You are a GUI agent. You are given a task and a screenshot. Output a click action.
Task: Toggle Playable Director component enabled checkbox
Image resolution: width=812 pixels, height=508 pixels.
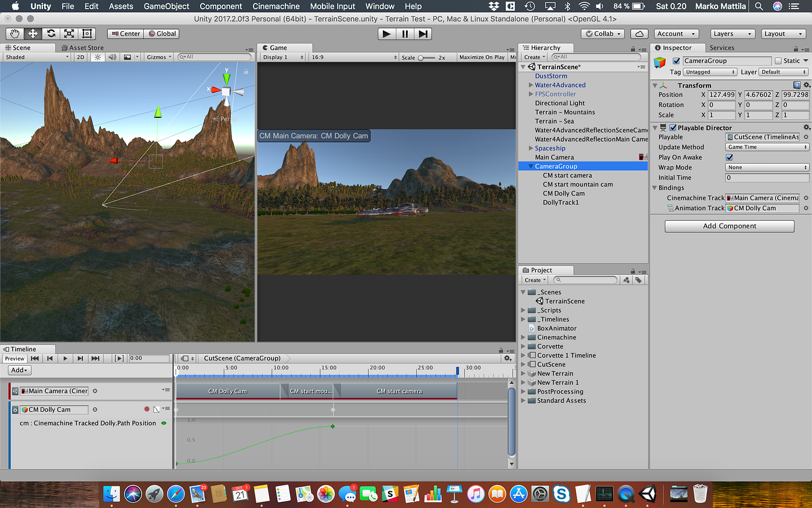tap(673, 128)
